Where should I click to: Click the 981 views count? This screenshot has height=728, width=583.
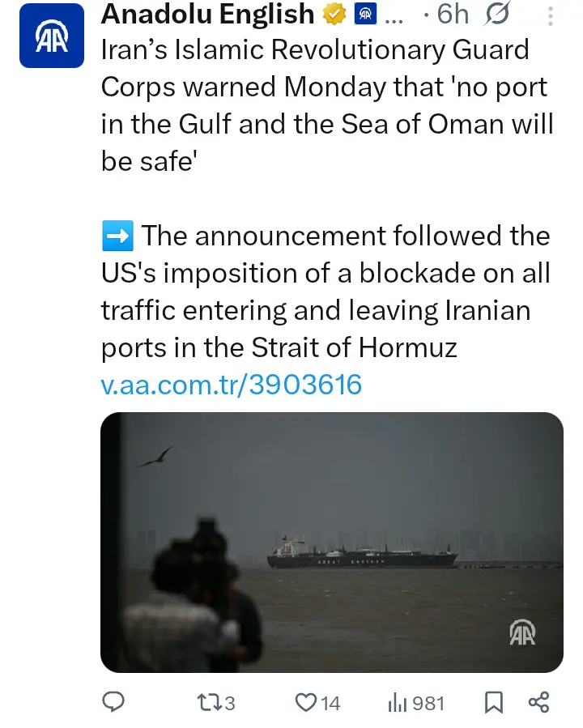(x=428, y=703)
